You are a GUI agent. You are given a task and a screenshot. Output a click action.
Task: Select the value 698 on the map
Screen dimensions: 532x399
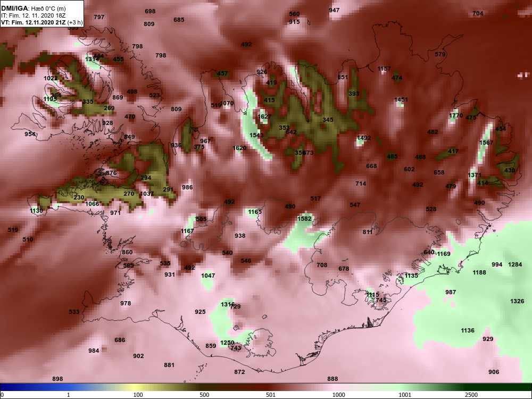click(x=150, y=11)
